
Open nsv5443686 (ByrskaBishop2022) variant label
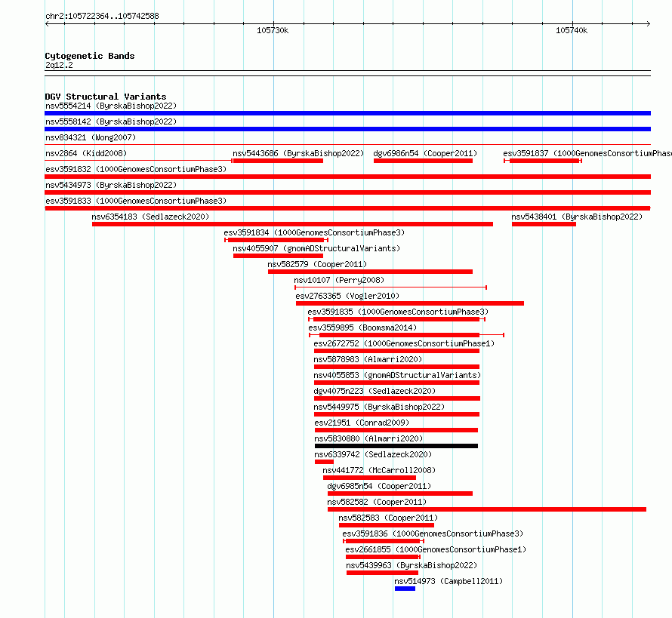pos(298,153)
